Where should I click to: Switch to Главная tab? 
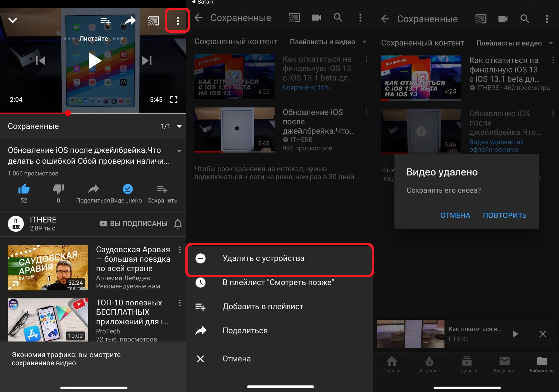392,365
